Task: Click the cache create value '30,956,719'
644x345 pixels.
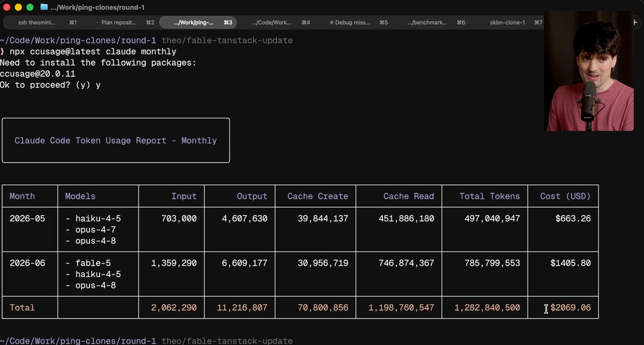Action: coord(323,263)
